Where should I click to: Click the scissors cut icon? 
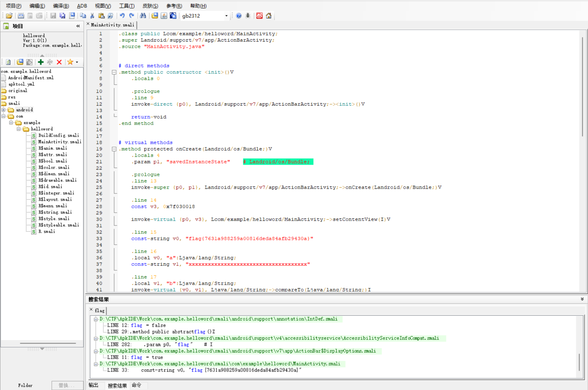92,16
